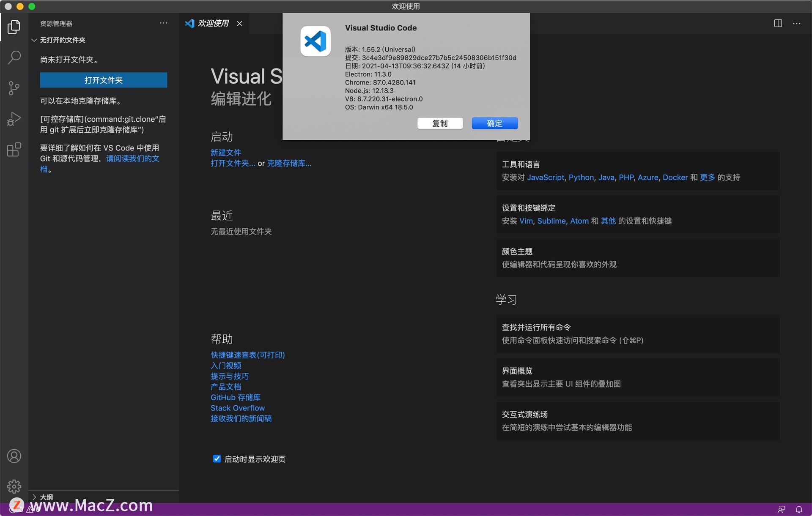Install Atom keybindings link

(x=579, y=221)
